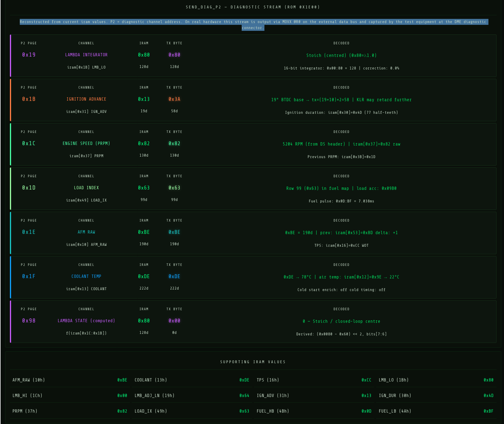Image resolution: width=504 pixels, height=424 pixels.
Task: Click TX byte 0x00 in lambda state row
Action: coord(174,321)
